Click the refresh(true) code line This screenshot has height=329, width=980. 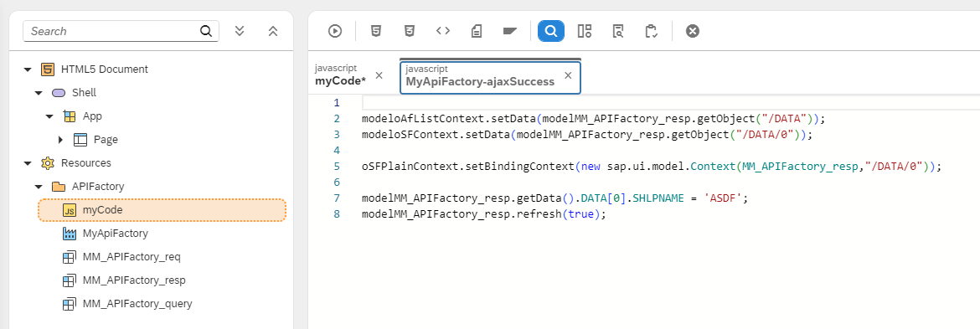484,214
